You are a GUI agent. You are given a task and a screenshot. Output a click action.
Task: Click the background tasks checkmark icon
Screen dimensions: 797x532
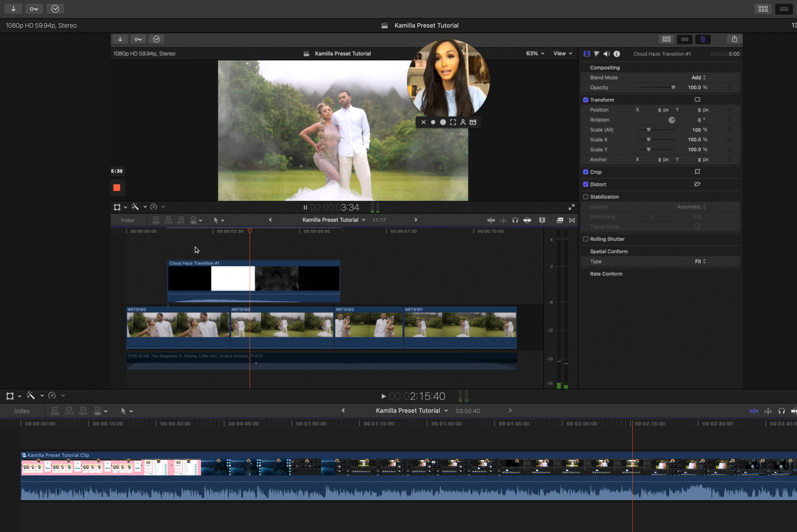pyautogui.click(x=55, y=9)
